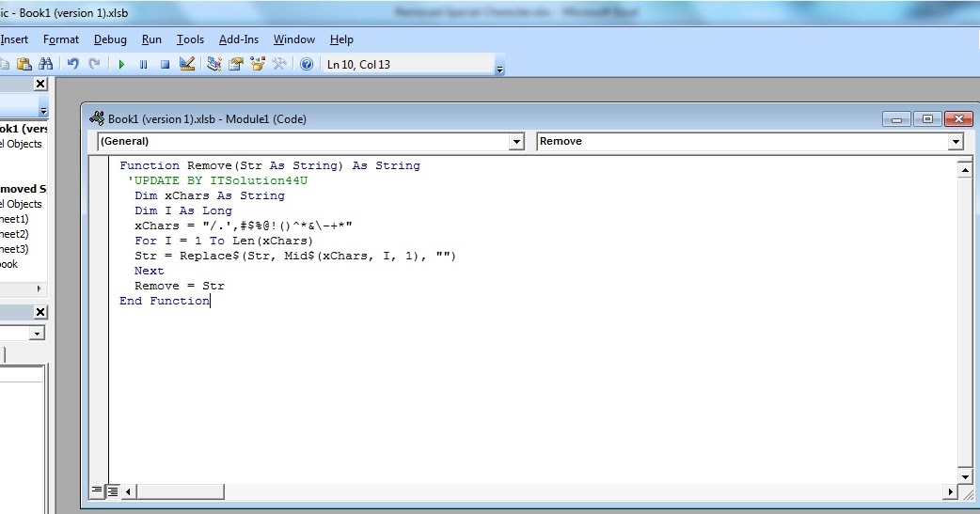Select the heet3) tree item
The width and height of the screenshot is (980, 514).
[x=14, y=249]
